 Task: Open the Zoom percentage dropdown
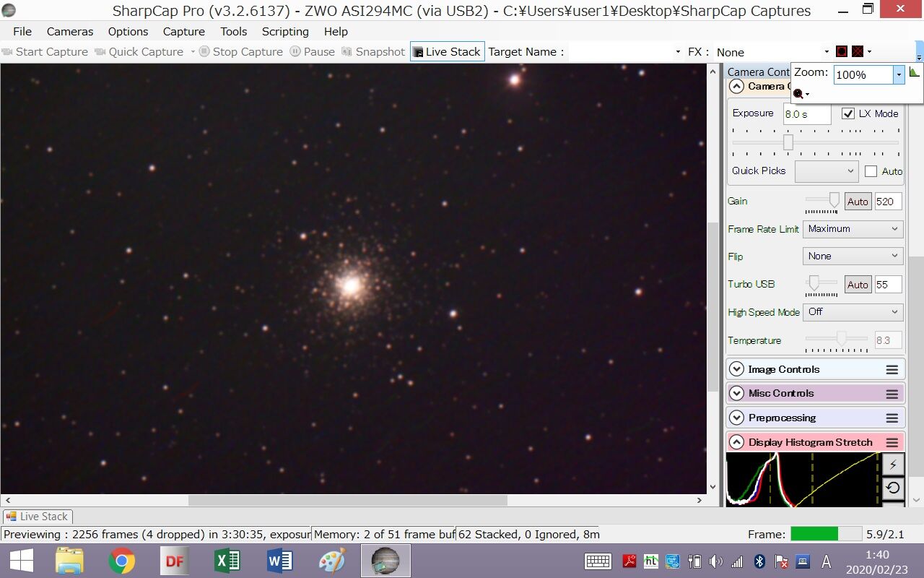click(x=899, y=74)
